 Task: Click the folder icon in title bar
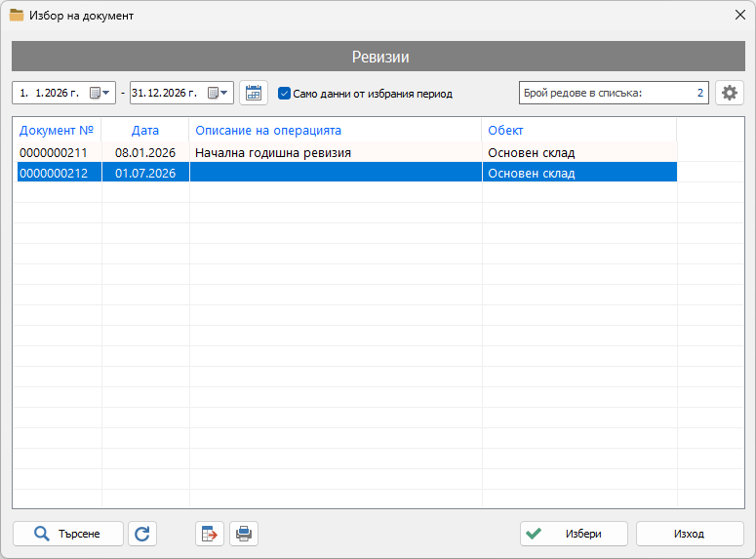[17, 15]
